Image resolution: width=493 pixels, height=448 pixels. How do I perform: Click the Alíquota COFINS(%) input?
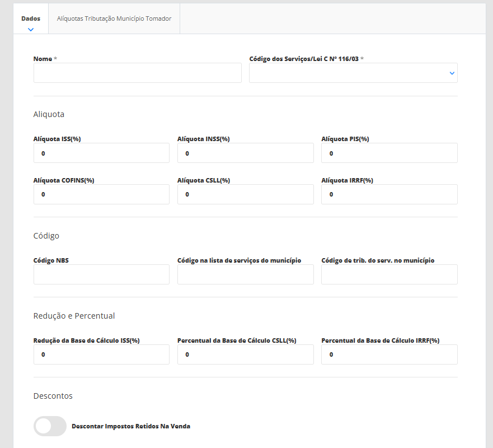coord(101,194)
